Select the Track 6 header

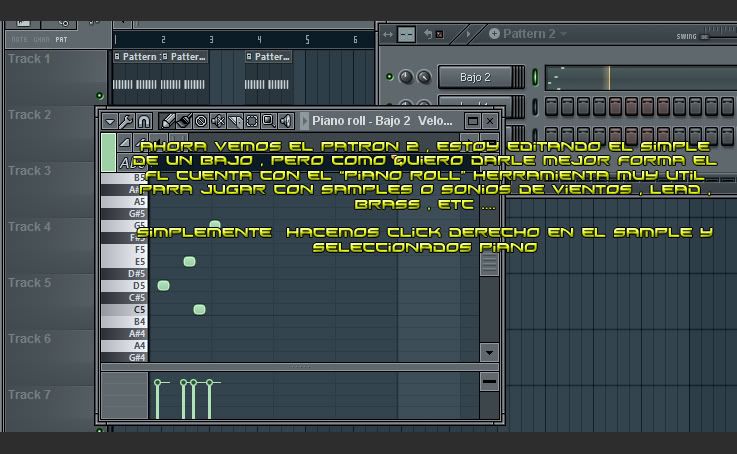pyautogui.click(x=49, y=358)
